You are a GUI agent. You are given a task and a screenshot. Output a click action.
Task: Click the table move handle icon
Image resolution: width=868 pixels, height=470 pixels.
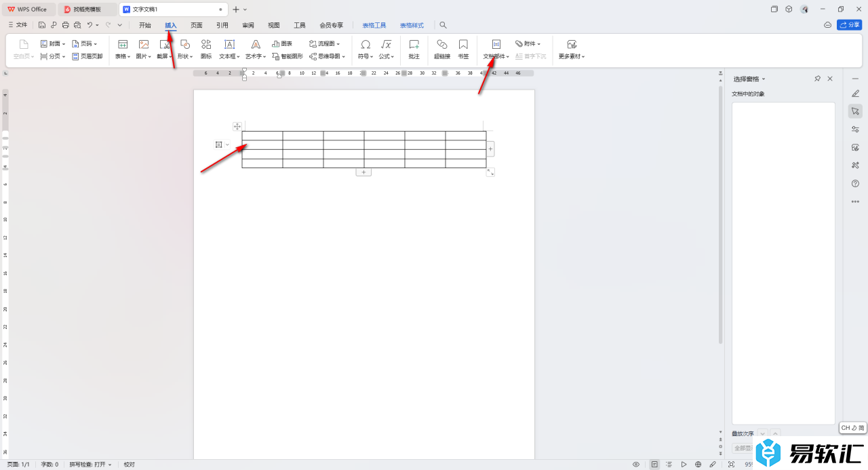pyautogui.click(x=237, y=126)
